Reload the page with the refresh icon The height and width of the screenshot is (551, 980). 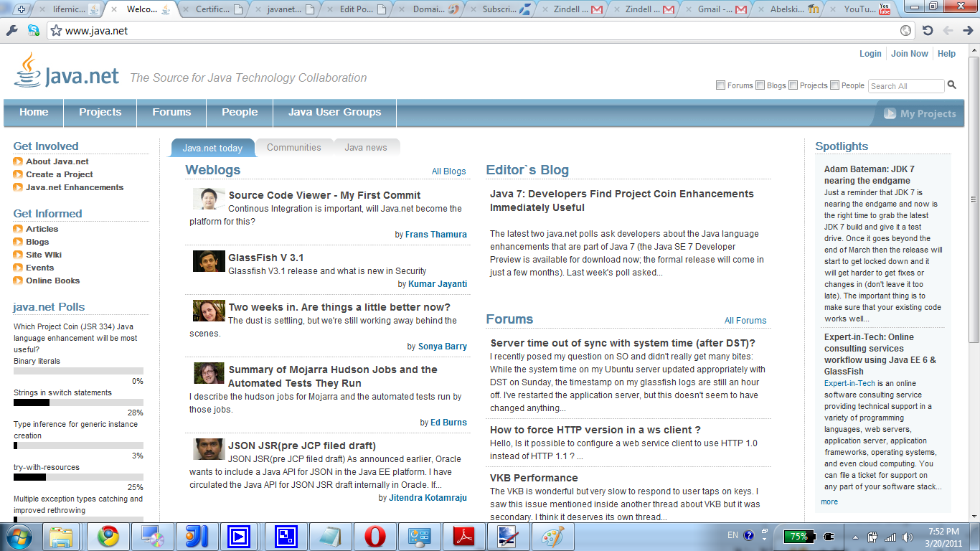point(927,31)
